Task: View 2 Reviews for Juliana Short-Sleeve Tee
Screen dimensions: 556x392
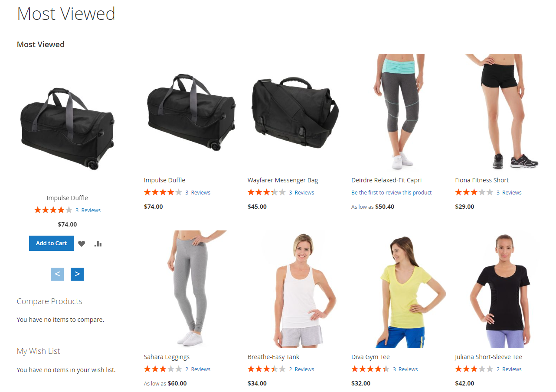Action: [x=509, y=369]
